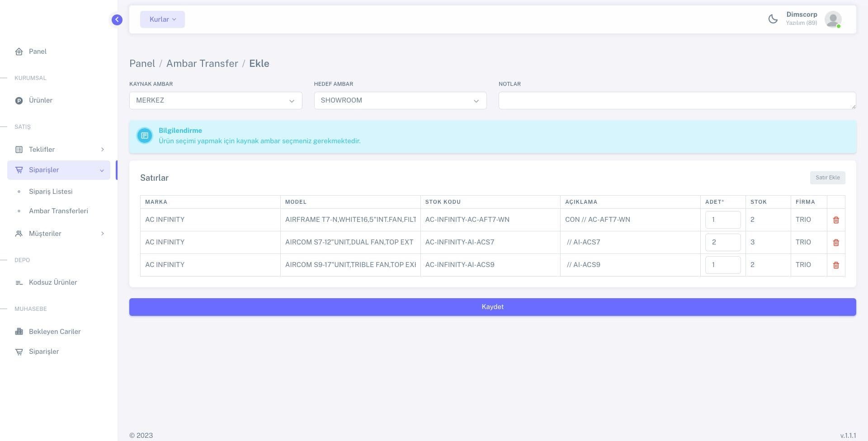The height and width of the screenshot is (441, 868).
Task: Toggle dark mode with the moon icon
Action: (x=773, y=19)
